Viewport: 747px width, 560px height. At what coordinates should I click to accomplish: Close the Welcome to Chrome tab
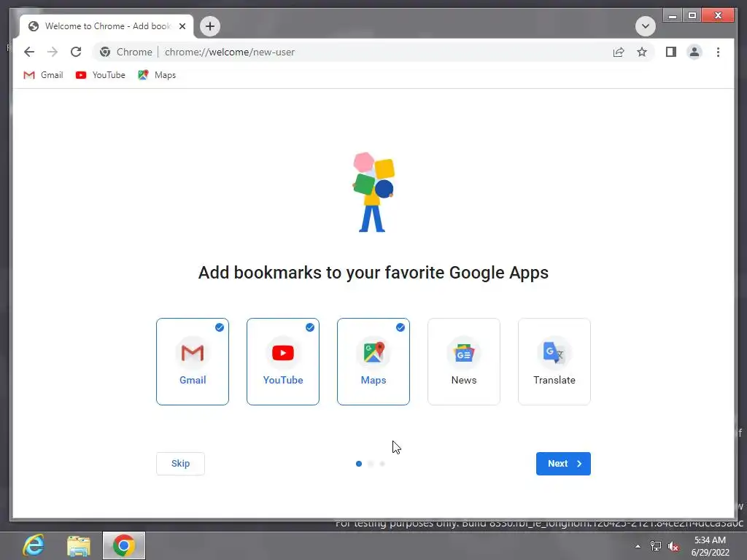[182, 26]
